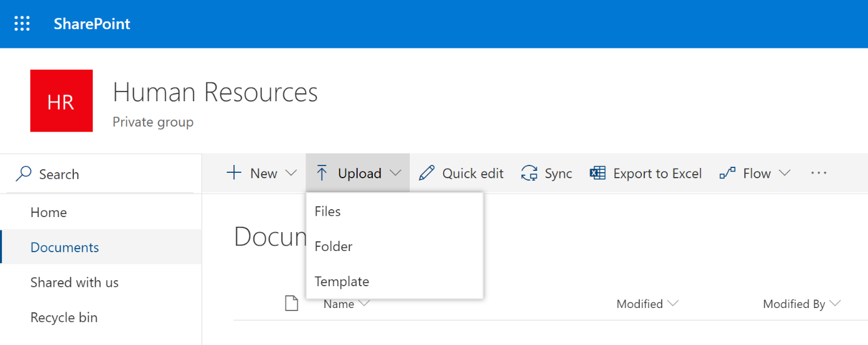Click the Sync arrows icon
Image resolution: width=868 pixels, height=345 pixels.
tap(529, 173)
